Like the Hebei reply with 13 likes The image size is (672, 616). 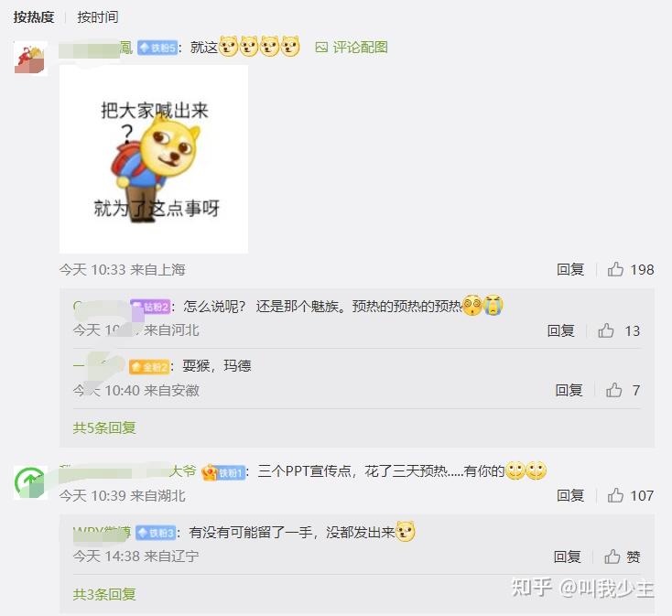coord(606,330)
